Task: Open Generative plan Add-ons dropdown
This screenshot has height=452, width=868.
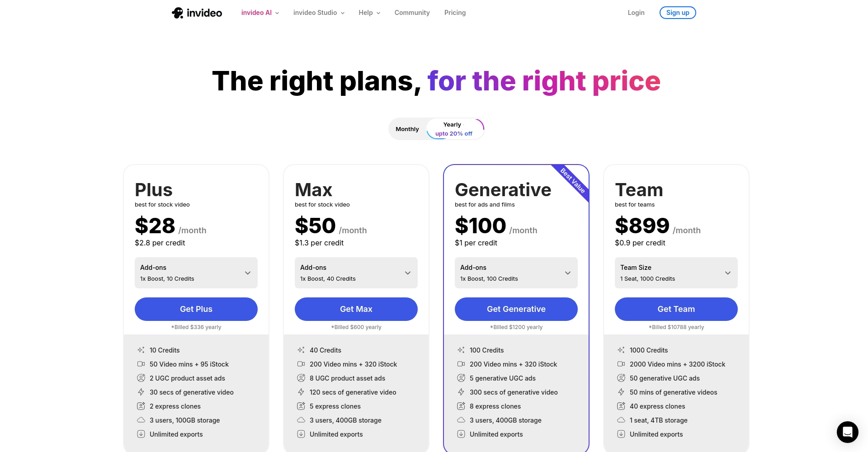Action: click(516, 273)
